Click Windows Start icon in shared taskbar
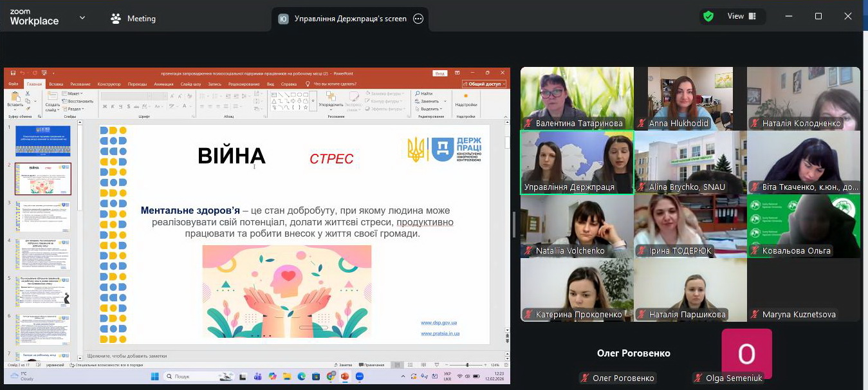The width and height of the screenshot is (868, 390). pyautogui.click(x=154, y=376)
